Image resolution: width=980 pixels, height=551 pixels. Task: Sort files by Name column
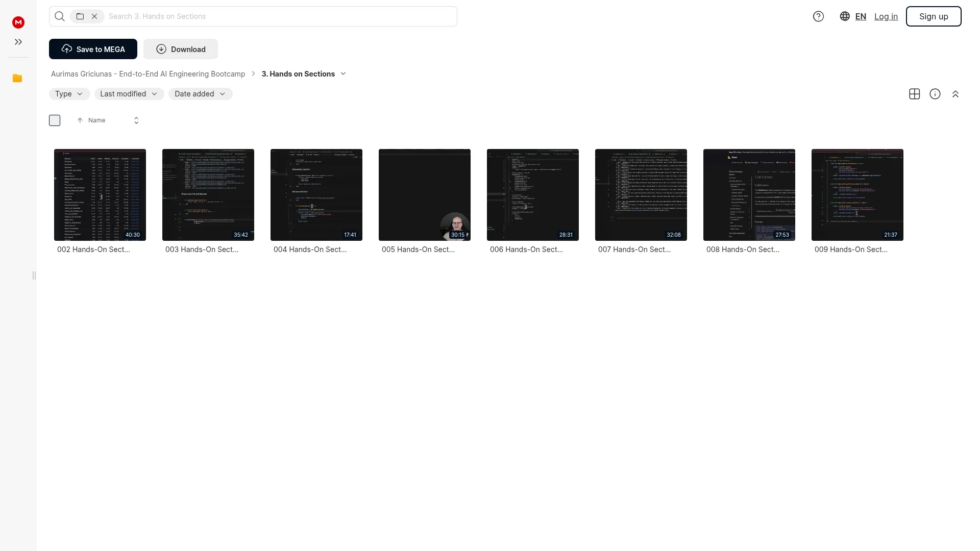coord(96,120)
